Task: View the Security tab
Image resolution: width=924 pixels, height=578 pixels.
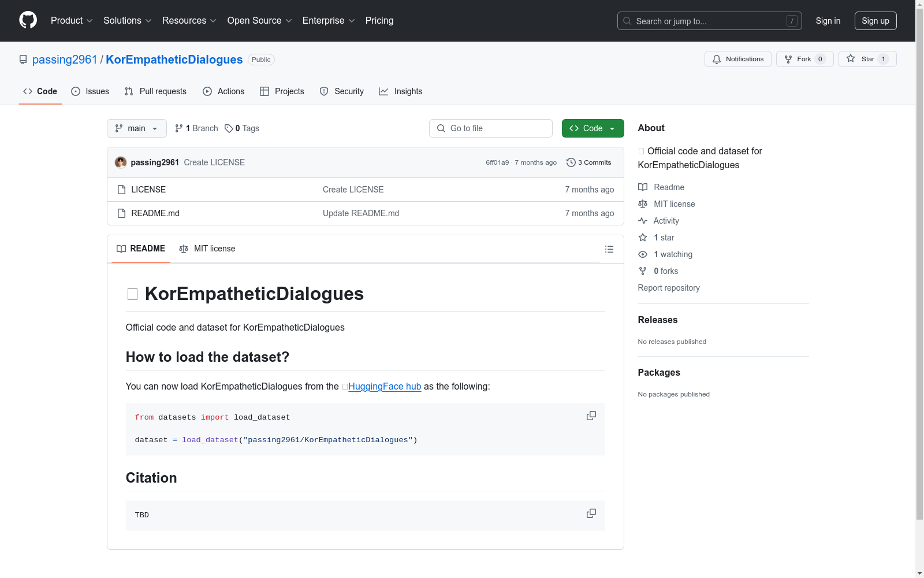Action: 342,91
